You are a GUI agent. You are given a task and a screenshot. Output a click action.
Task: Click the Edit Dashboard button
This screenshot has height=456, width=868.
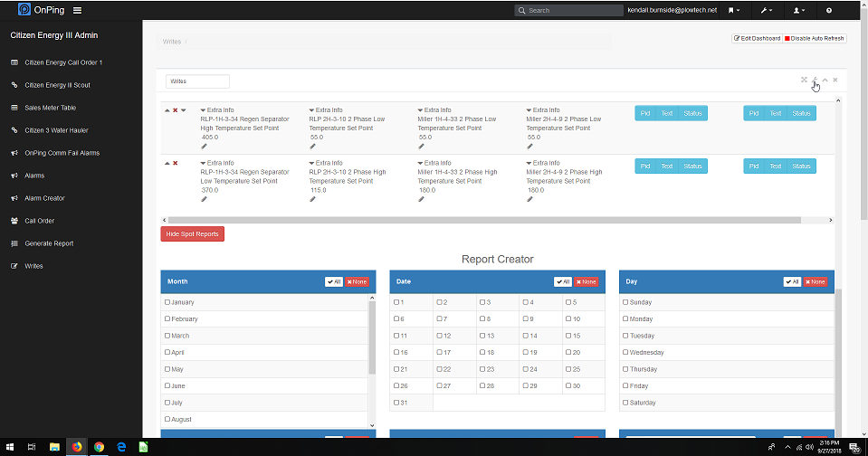pos(757,38)
